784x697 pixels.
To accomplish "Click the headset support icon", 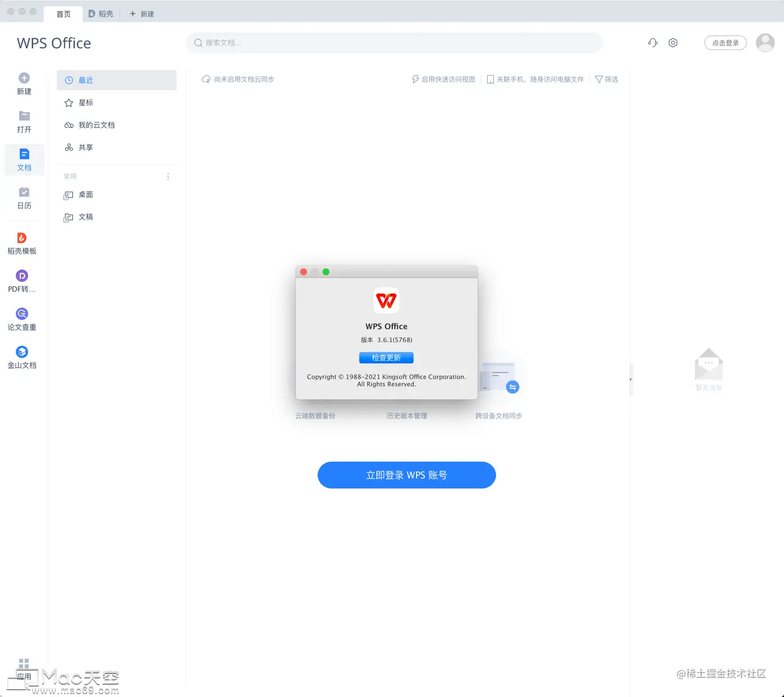I will pos(652,43).
